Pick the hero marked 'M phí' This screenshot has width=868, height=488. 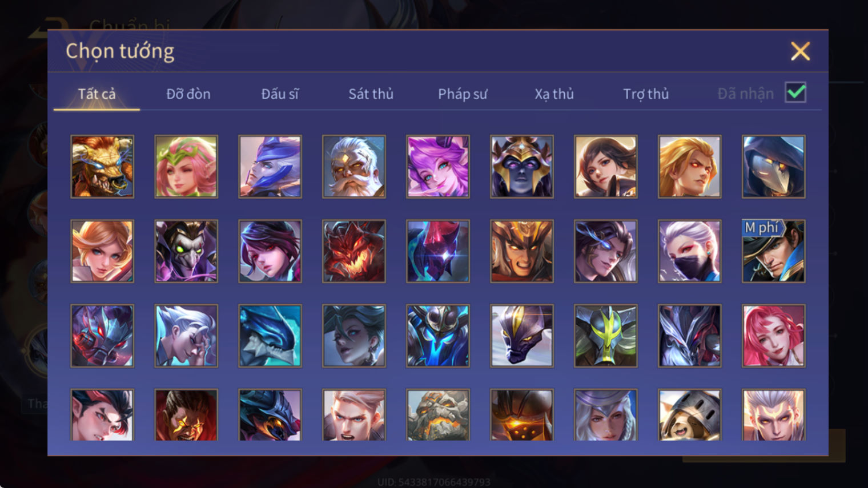point(773,251)
